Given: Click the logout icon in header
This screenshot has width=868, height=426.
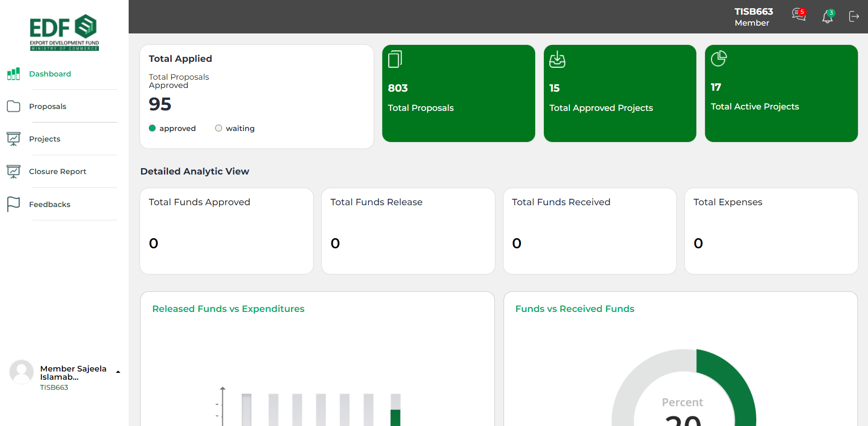Looking at the screenshot, I should pyautogui.click(x=854, y=16).
